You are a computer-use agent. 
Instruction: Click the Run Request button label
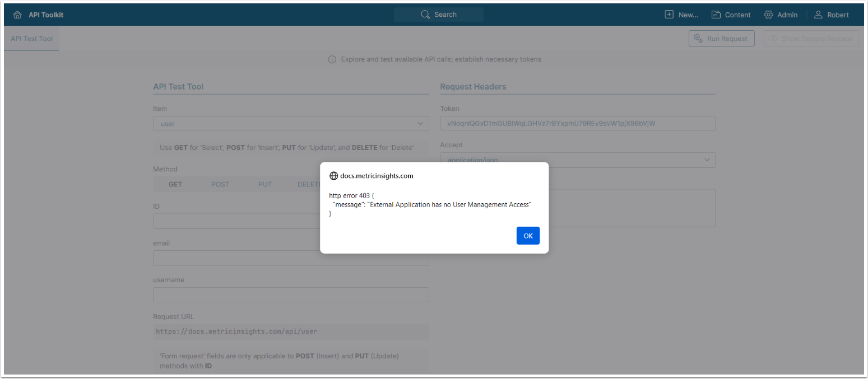click(x=727, y=39)
